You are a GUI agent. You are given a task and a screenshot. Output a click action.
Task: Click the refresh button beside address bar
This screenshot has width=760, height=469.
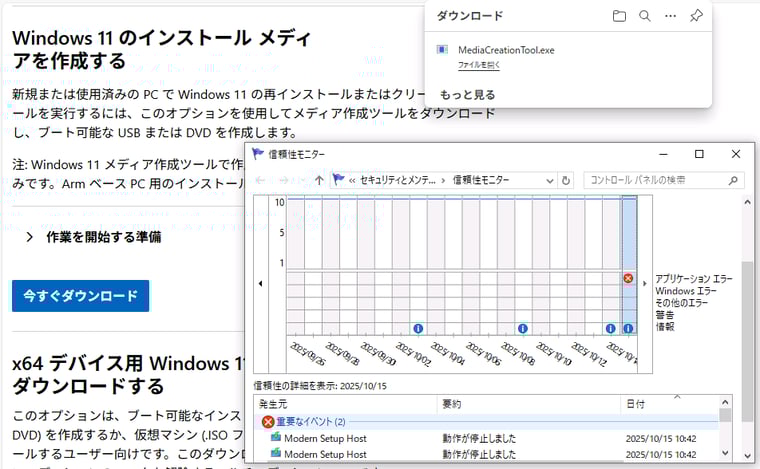[x=566, y=181]
